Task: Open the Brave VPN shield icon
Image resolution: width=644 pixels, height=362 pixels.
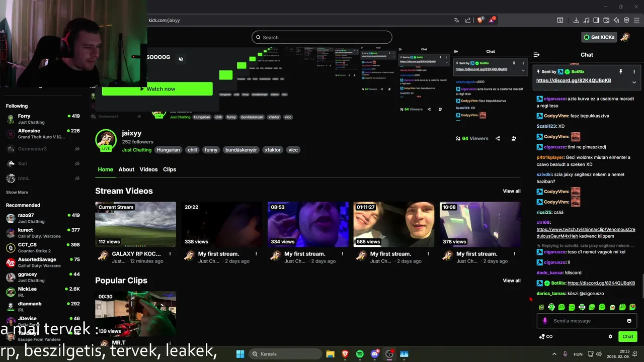Action: 626,20
